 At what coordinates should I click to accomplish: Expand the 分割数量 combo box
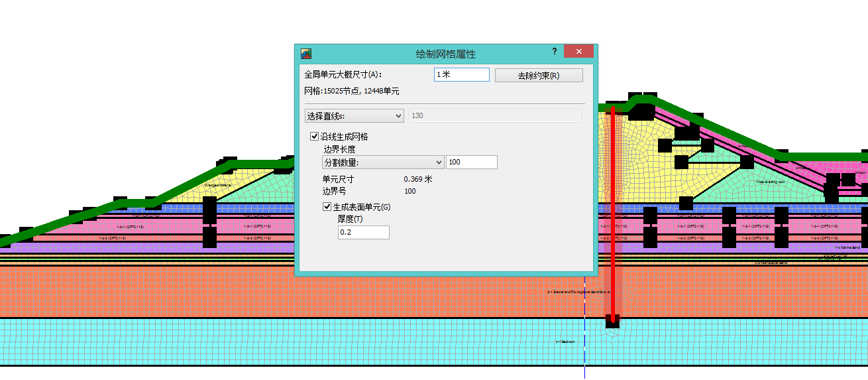382,162
